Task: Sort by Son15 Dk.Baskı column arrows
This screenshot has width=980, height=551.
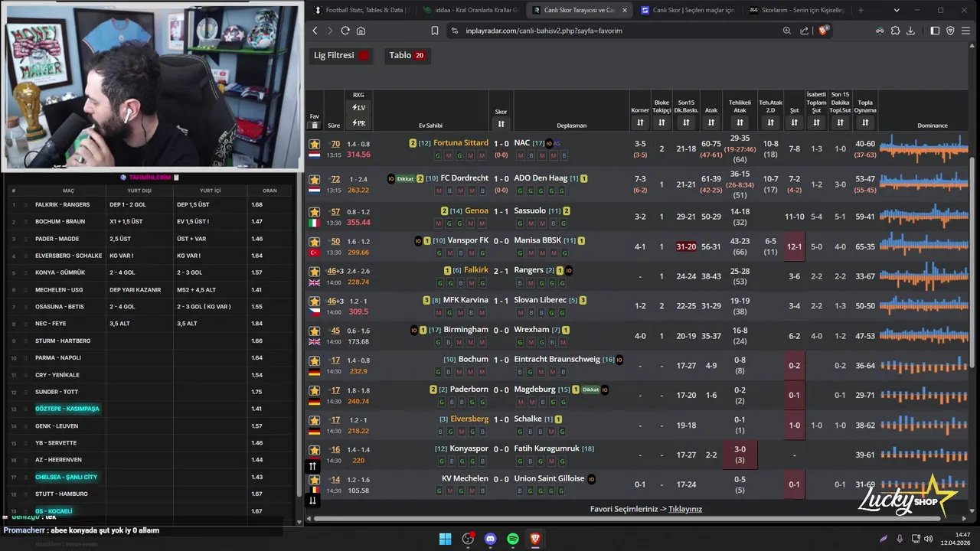Action: coord(686,122)
